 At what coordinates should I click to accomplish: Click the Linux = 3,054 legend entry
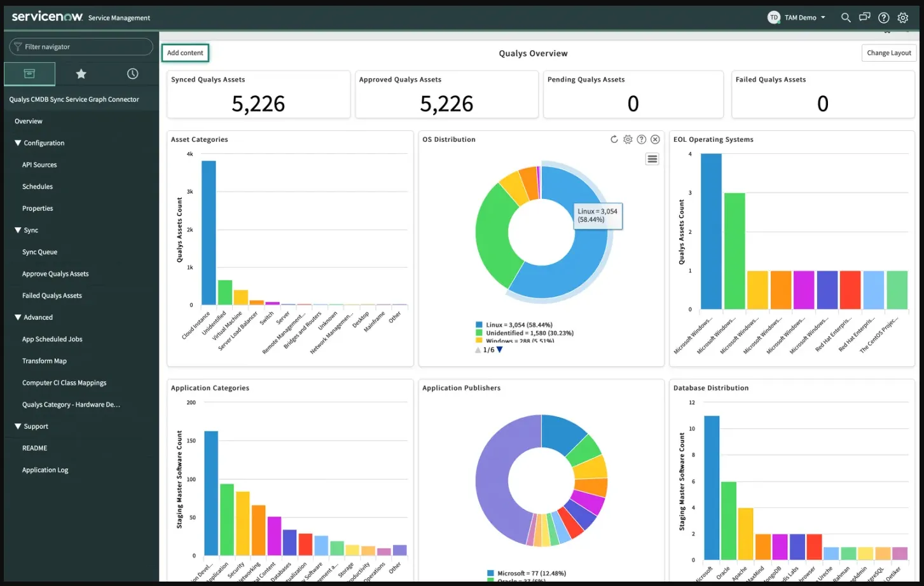519,325
